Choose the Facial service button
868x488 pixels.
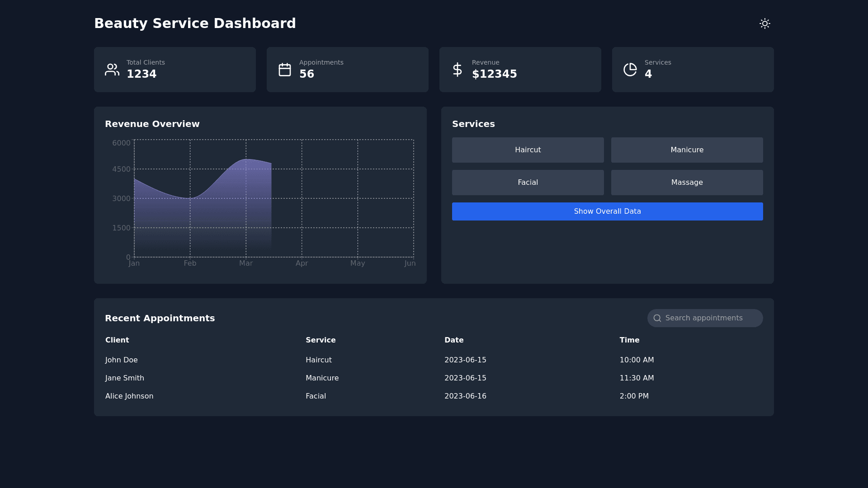pos(528,183)
